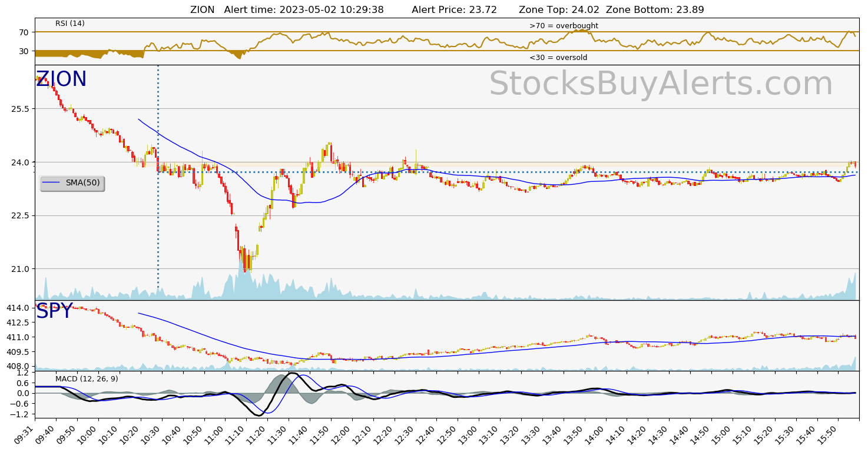The image size is (868, 452).
Task: Click the 21.0 price axis label
Action: pos(20,269)
